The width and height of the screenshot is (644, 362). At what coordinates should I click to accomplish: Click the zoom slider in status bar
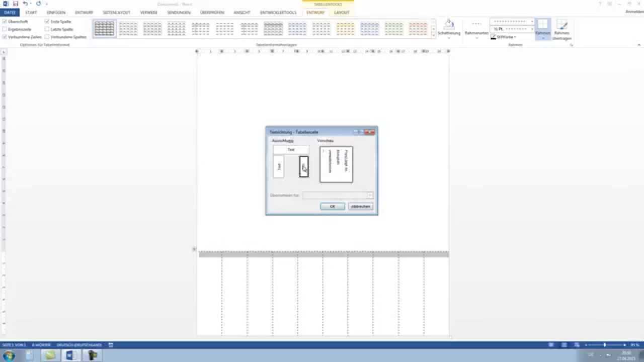coord(604,345)
